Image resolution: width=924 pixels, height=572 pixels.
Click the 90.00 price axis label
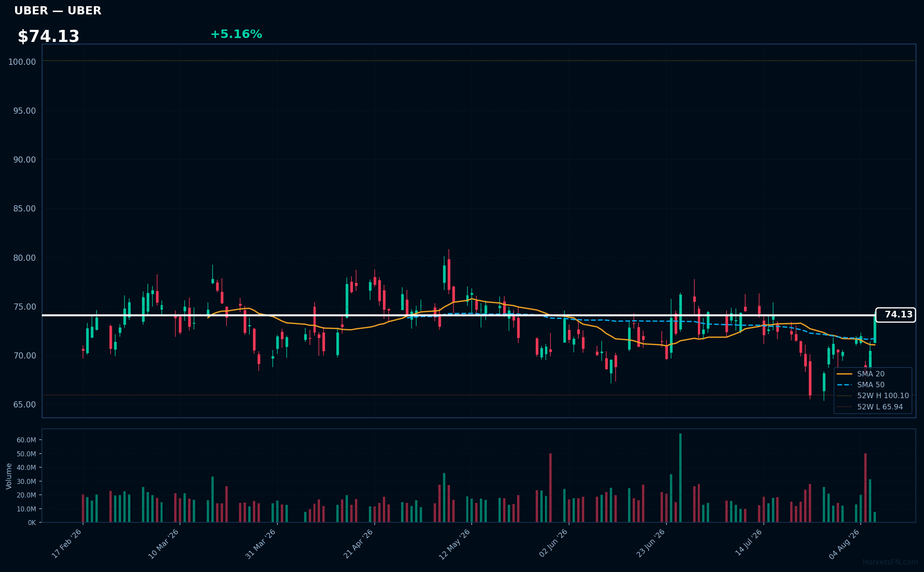[24, 160]
